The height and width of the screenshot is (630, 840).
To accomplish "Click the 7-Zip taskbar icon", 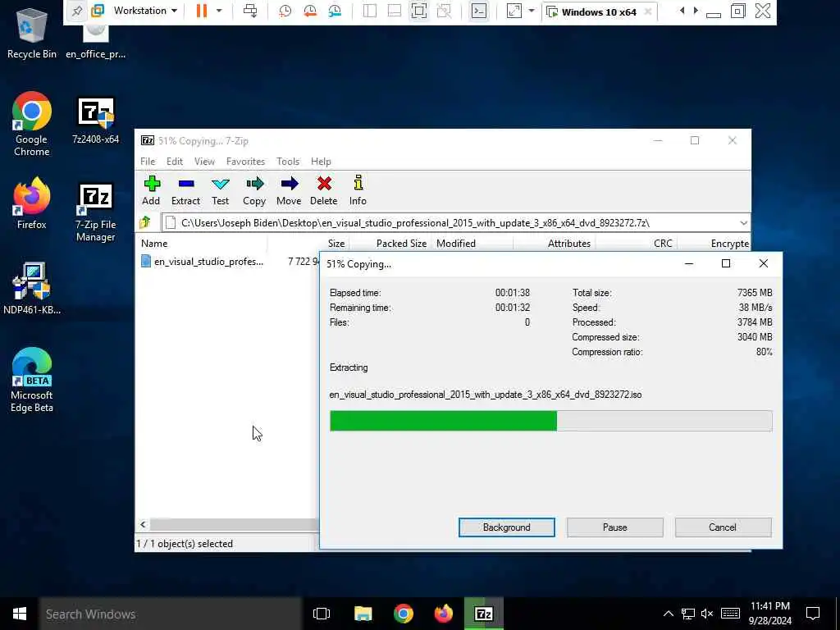I will click(x=484, y=614).
